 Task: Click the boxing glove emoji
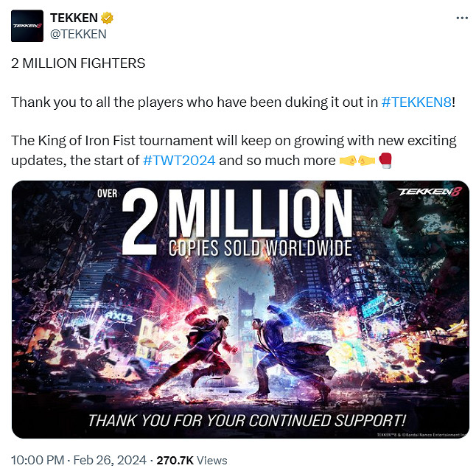(385, 161)
